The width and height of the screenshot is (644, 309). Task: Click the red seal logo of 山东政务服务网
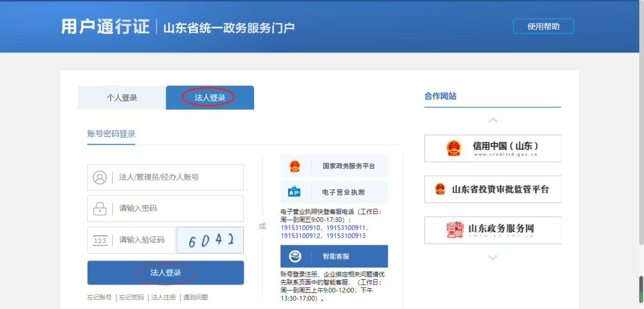coord(455,230)
